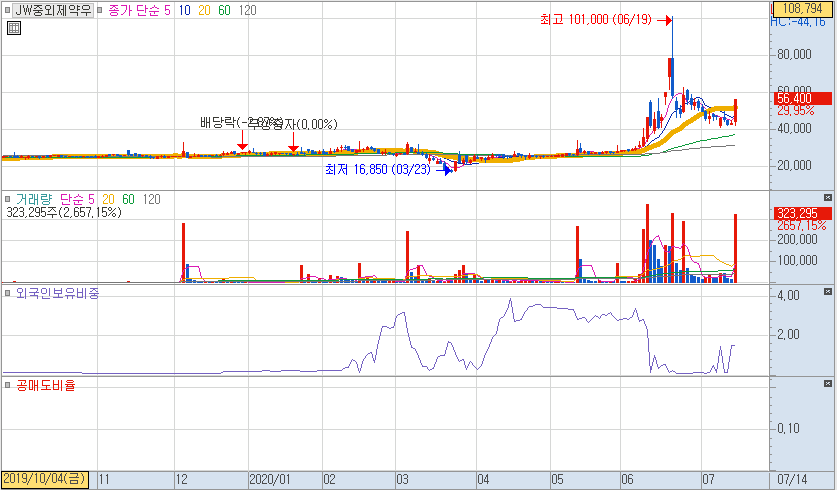
Task: Click the 05 month tick on date axis
Action: click(557, 479)
